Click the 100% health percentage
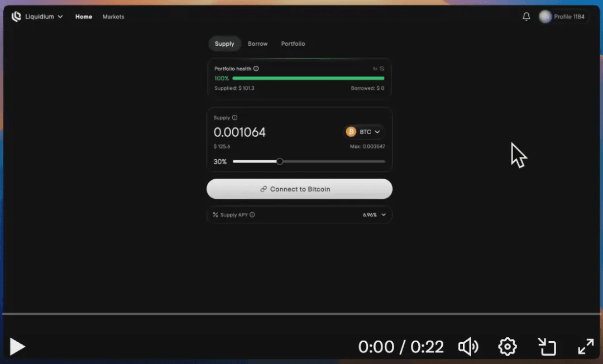Screen dimensions: 603x364 [x=222, y=78]
